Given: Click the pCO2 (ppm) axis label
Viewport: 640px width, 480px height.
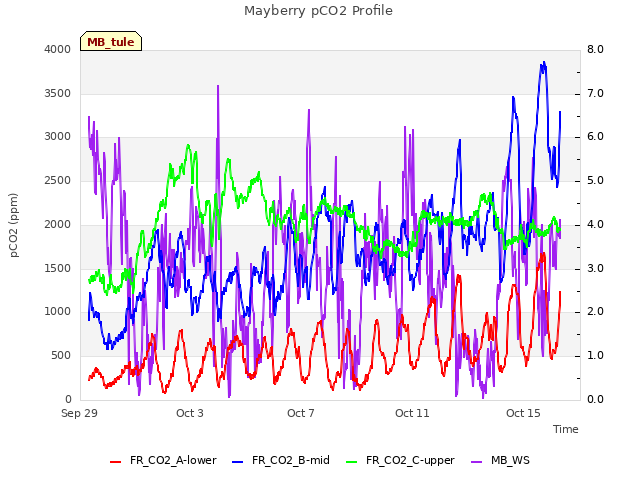Looking at the screenshot, I should click(x=14, y=225).
